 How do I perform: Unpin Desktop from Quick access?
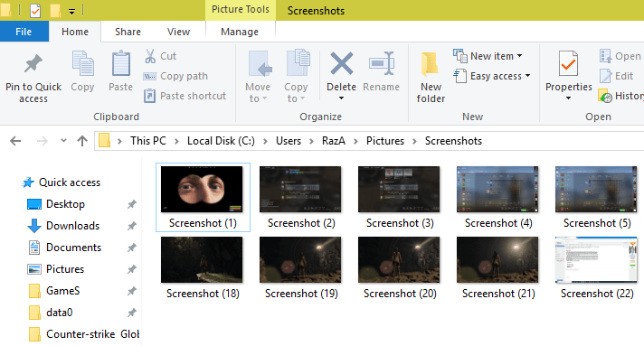[131, 204]
